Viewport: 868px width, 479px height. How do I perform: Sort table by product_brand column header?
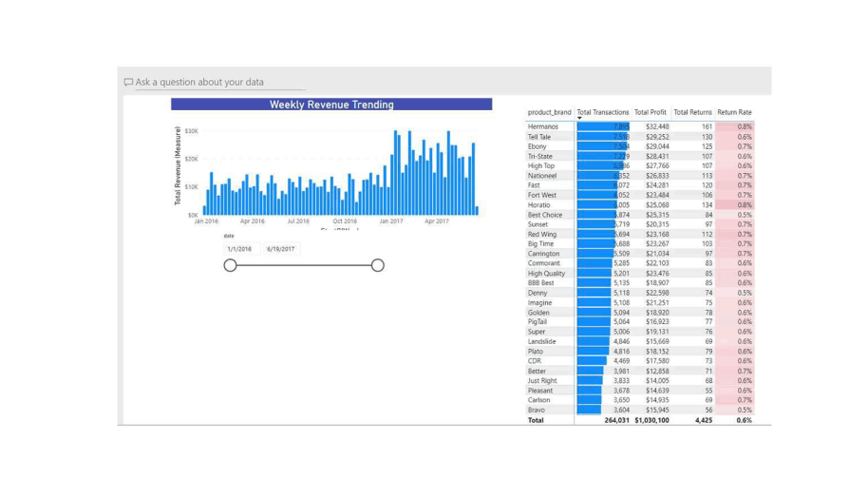coord(549,112)
